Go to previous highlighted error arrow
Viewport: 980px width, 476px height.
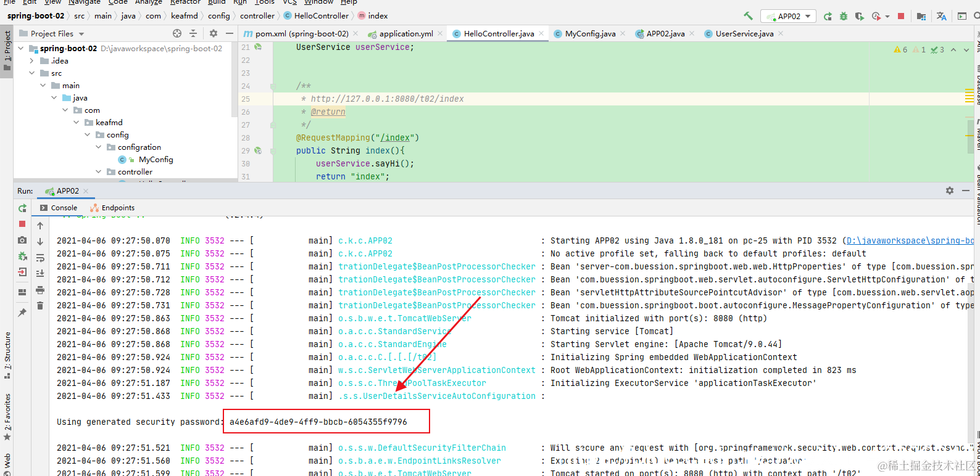click(953, 50)
